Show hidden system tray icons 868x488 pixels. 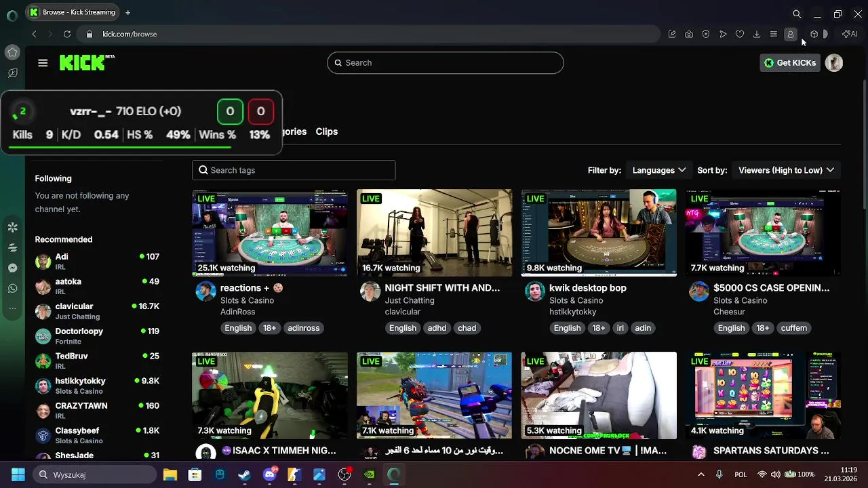701,474
